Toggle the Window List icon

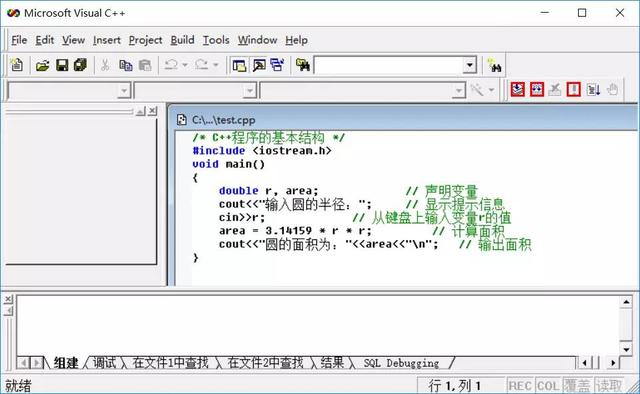coord(278,65)
